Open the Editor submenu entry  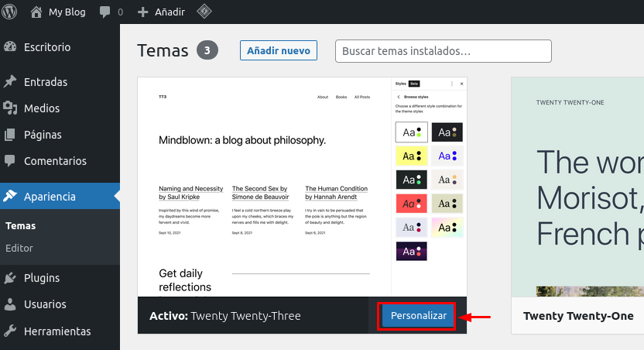[19, 248]
